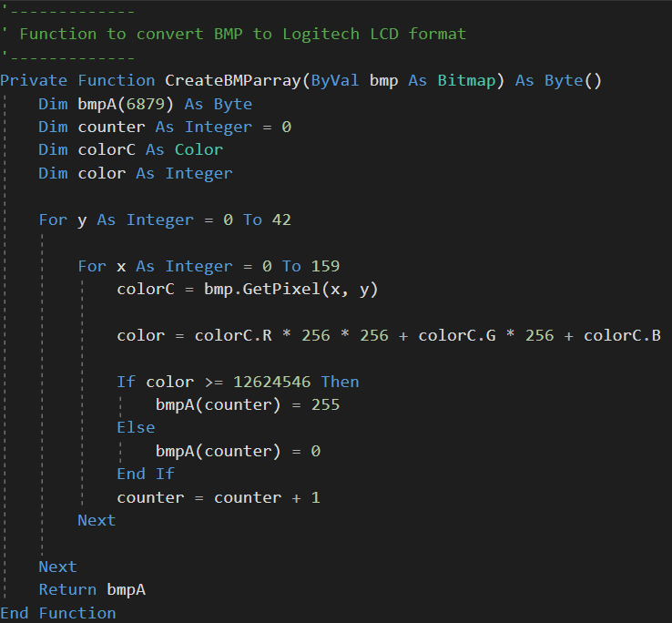The height and width of the screenshot is (623, 672).
Task: Click the Then keyword
Action: pyautogui.click(x=341, y=382)
